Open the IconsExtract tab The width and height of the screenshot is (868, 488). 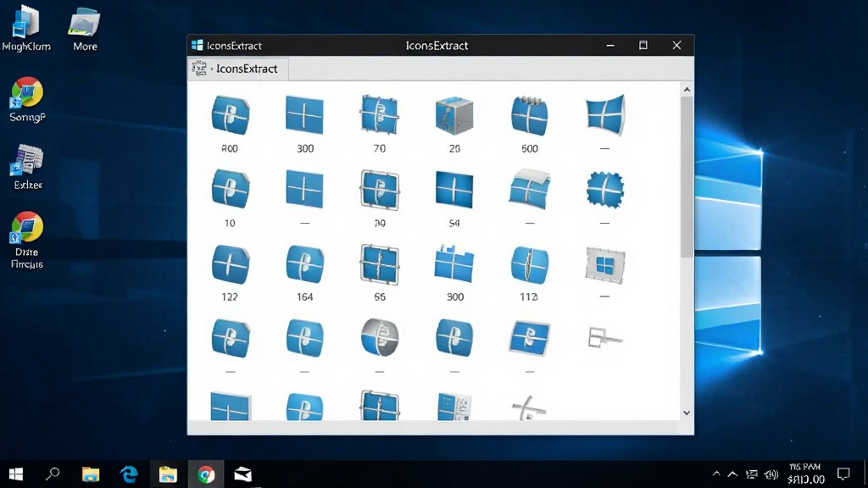coord(238,69)
